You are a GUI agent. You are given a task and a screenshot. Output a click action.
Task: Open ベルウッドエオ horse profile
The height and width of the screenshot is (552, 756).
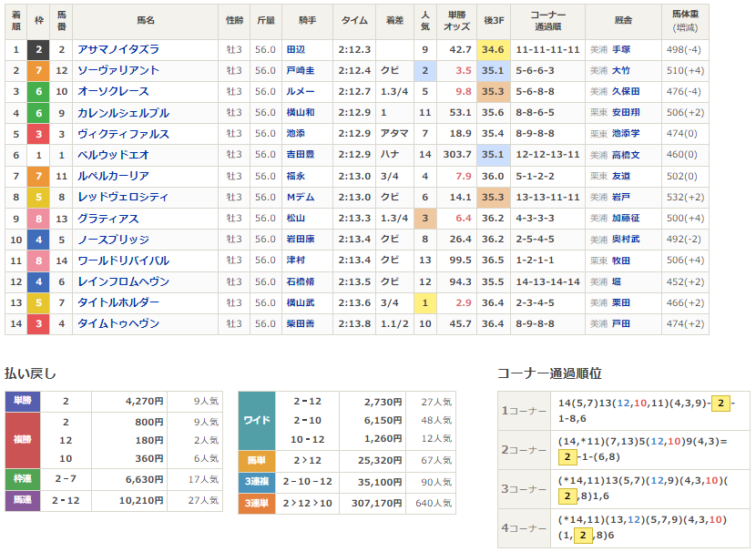113,155
